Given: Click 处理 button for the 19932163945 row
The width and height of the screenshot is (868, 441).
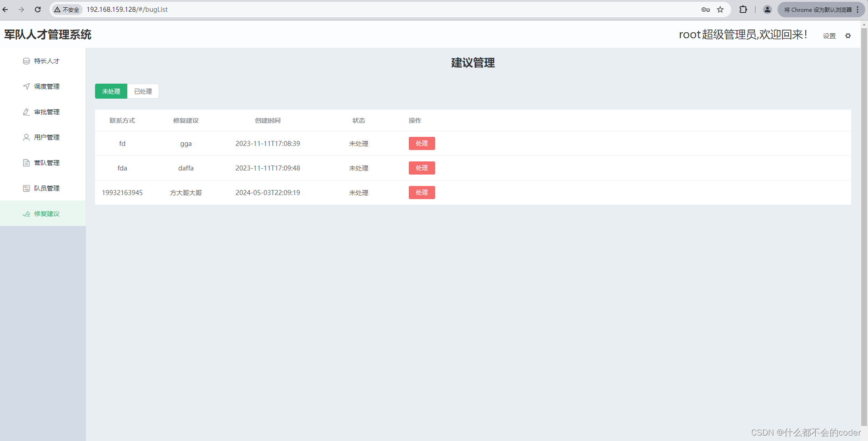Looking at the screenshot, I should click(422, 193).
